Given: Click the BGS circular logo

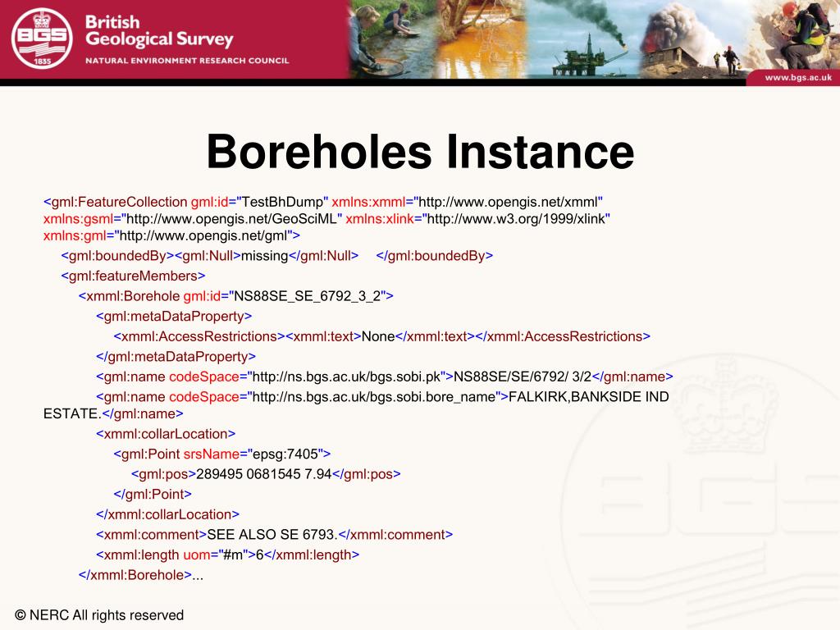Looking at the screenshot, I should [42, 39].
